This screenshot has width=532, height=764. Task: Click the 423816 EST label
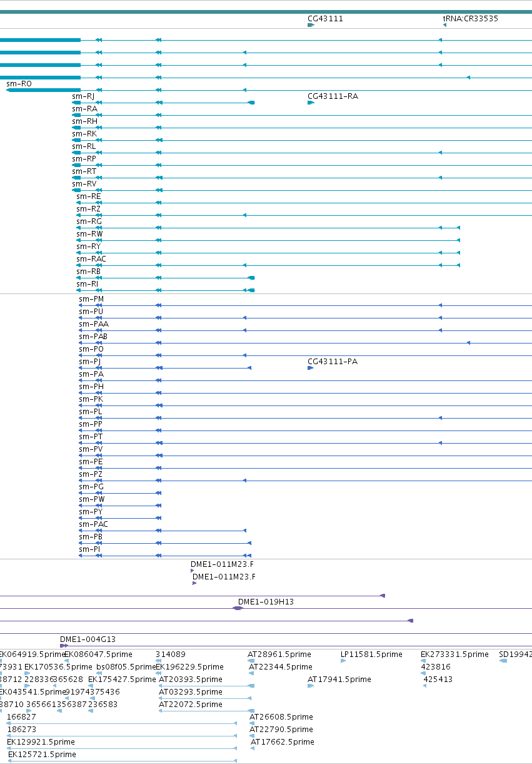tap(436, 667)
